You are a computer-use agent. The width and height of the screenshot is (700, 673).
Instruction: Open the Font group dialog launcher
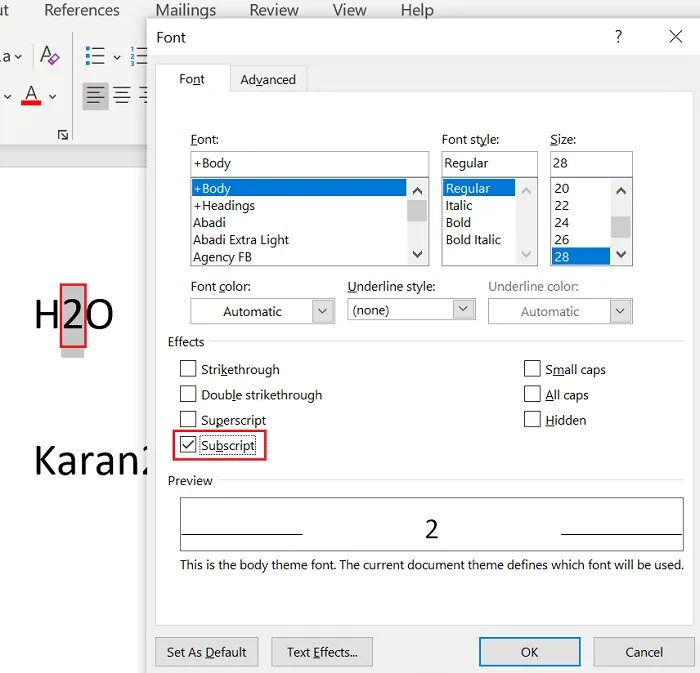coord(62,135)
